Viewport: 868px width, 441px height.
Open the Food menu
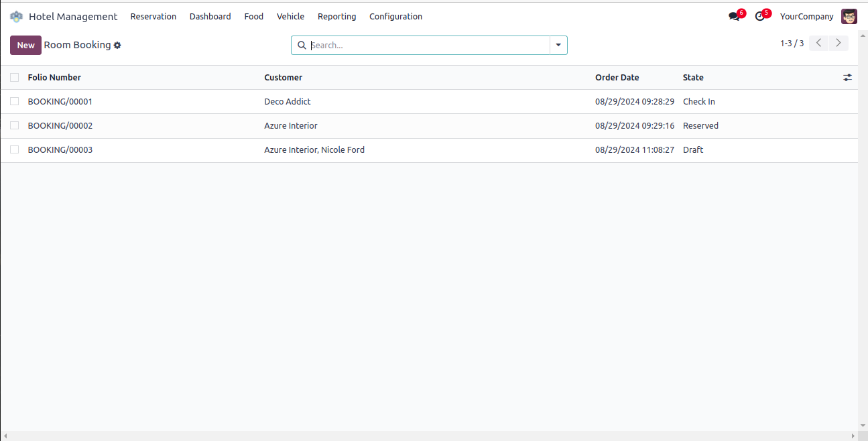coord(254,17)
